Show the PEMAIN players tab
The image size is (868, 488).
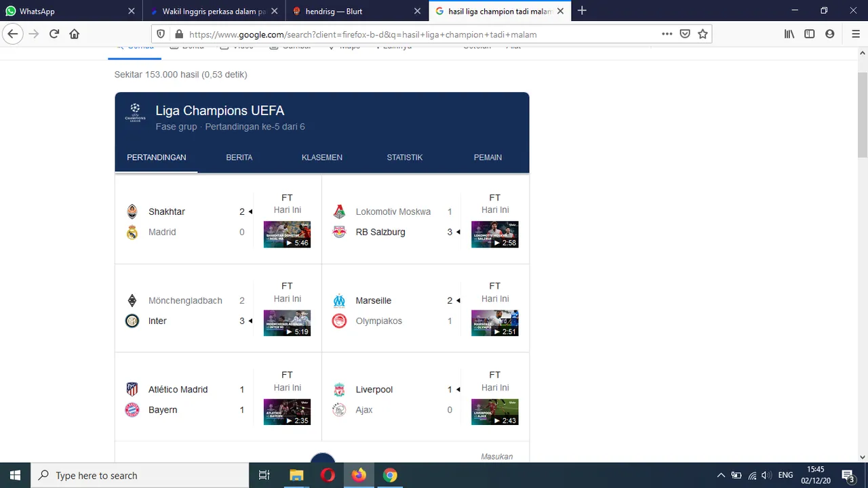click(488, 157)
